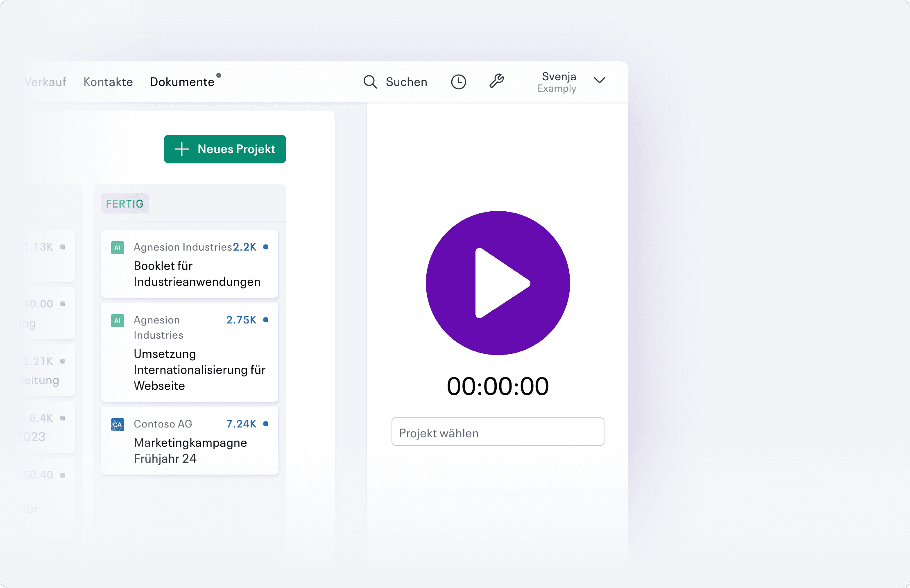Viewport: 910px width, 588px height.
Task: Click the Contoso AG company name
Action: pos(163,424)
